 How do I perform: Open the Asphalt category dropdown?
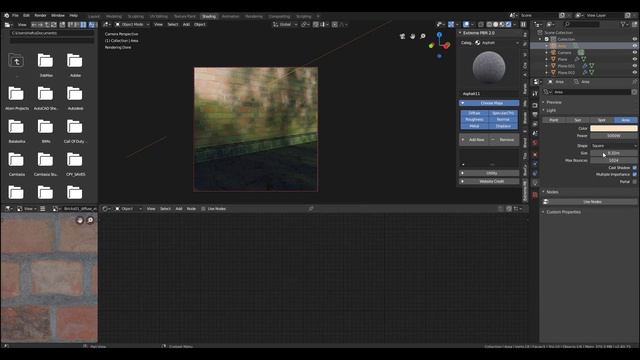(x=497, y=43)
